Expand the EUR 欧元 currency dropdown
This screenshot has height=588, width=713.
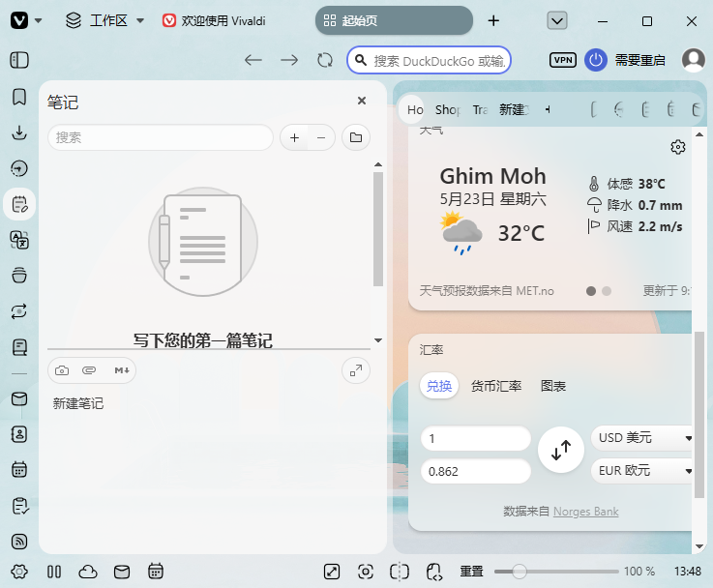point(641,471)
